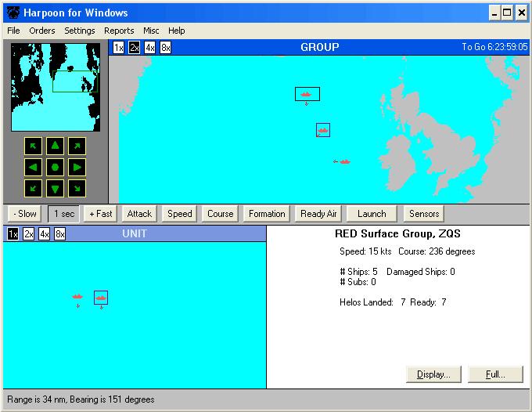This screenshot has height=412, width=532.
Task: Open the Settings menu
Action: click(80, 31)
